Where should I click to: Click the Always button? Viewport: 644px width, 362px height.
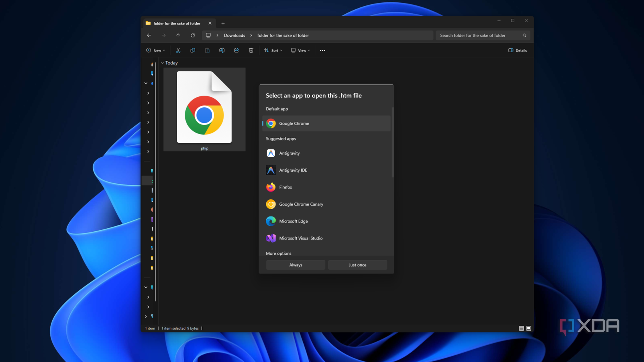tap(296, 265)
